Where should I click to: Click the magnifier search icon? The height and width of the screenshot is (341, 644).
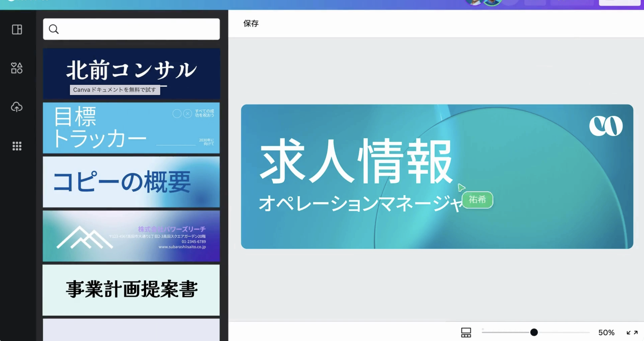click(54, 29)
